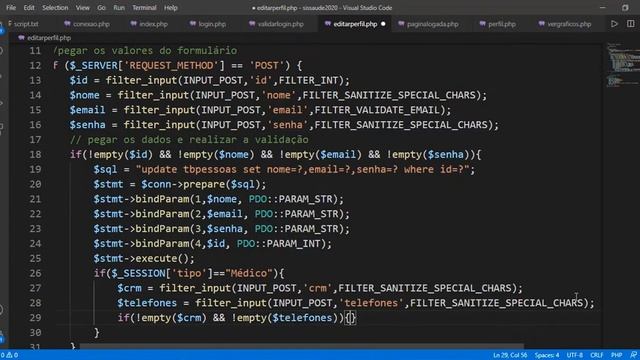Click line number 12 in gutter

36,66
